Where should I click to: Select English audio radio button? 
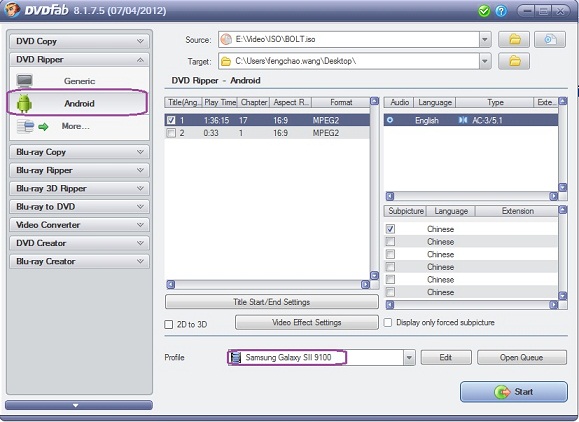click(390, 120)
